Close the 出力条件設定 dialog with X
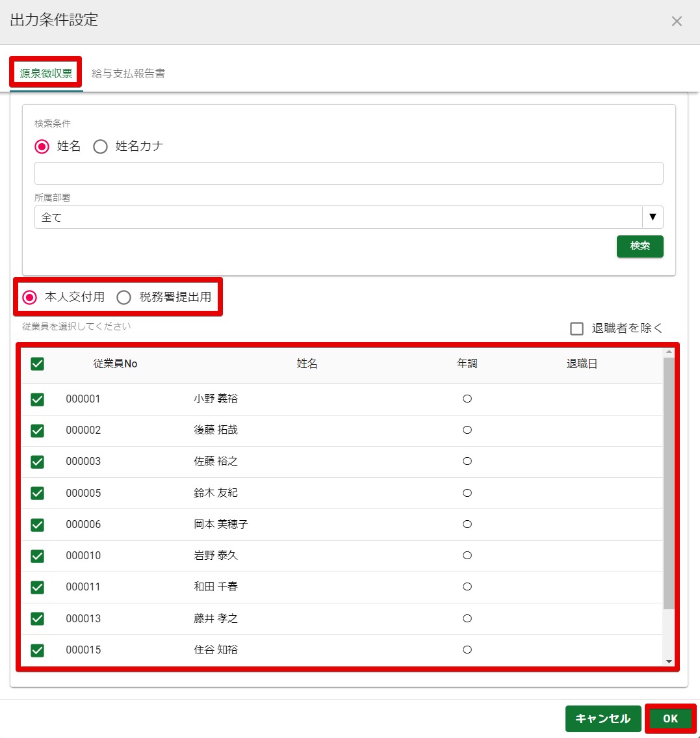This screenshot has width=700, height=738. tap(677, 21)
